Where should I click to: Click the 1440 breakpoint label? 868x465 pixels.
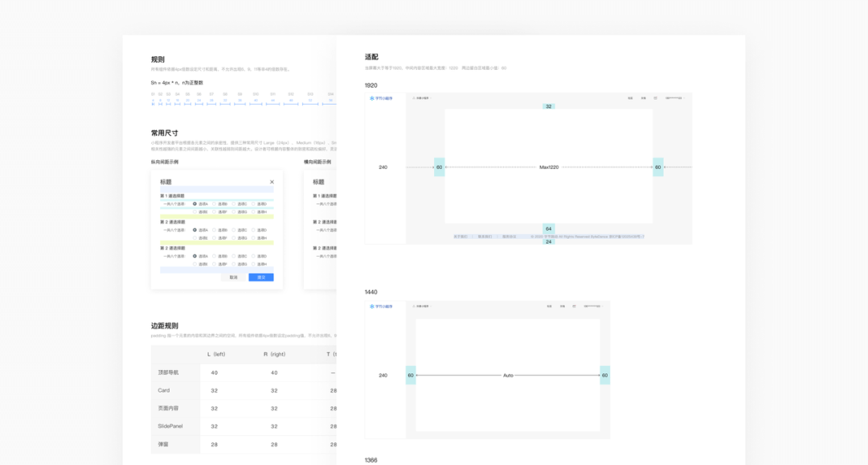click(x=371, y=292)
